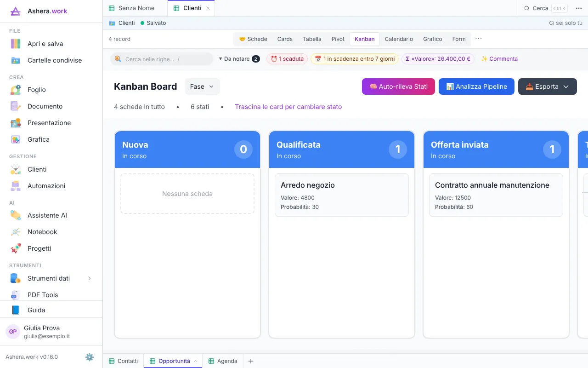Click the Automazioni icon

pos(16,186)
